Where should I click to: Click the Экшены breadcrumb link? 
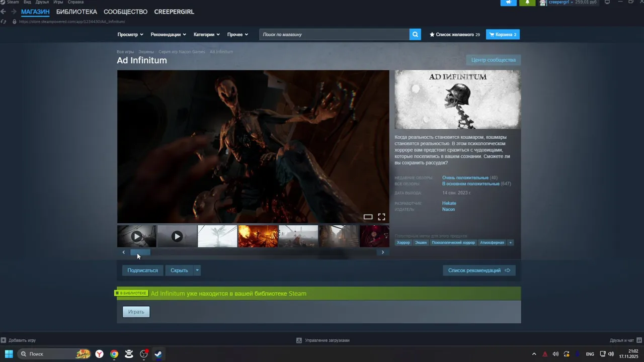[x=146, y=52]
